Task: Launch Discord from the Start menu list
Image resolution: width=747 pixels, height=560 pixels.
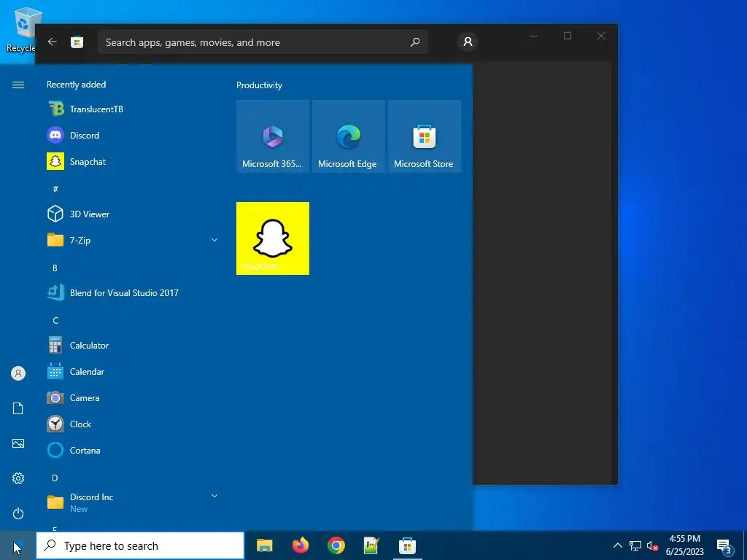Action: pyautogui.click(x=133, y=135)
